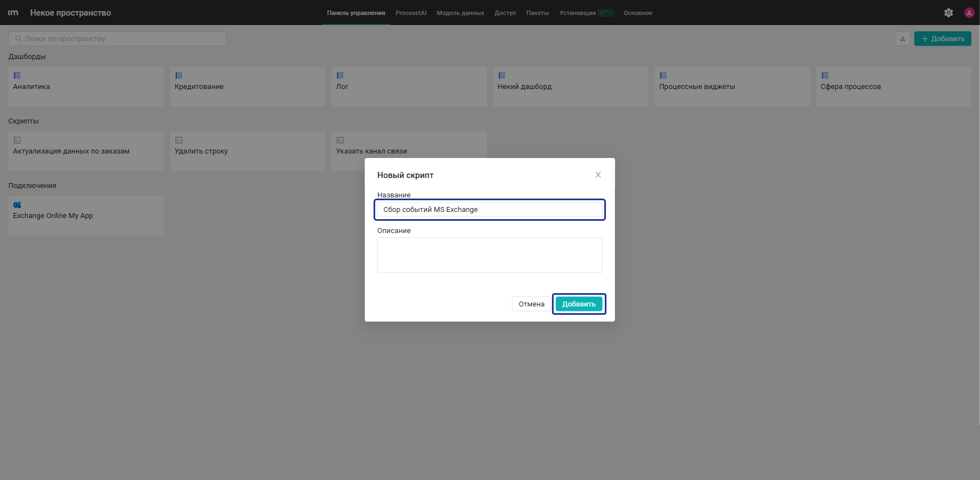980x480 pixels.
Task: Click the search magnifier icon
Action: click(x=18, y=39)
